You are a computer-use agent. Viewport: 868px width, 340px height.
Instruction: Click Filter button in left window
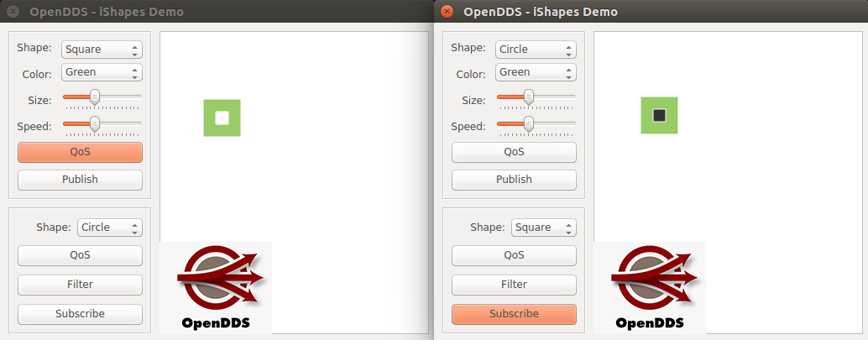(x=81, y=285)
